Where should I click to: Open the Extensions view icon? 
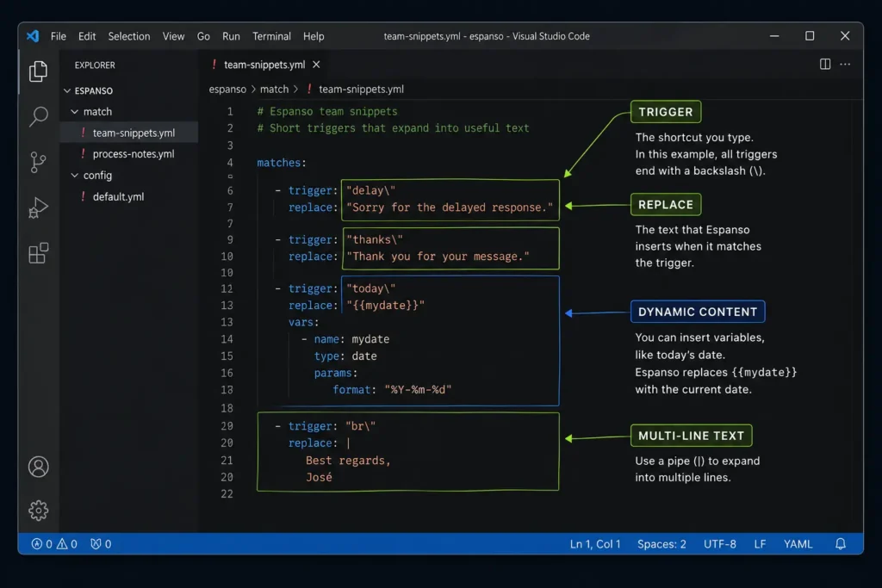38,253
